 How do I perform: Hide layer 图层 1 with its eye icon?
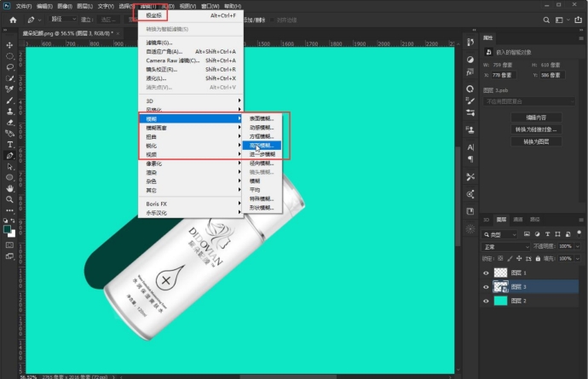[x=486, y=273]
